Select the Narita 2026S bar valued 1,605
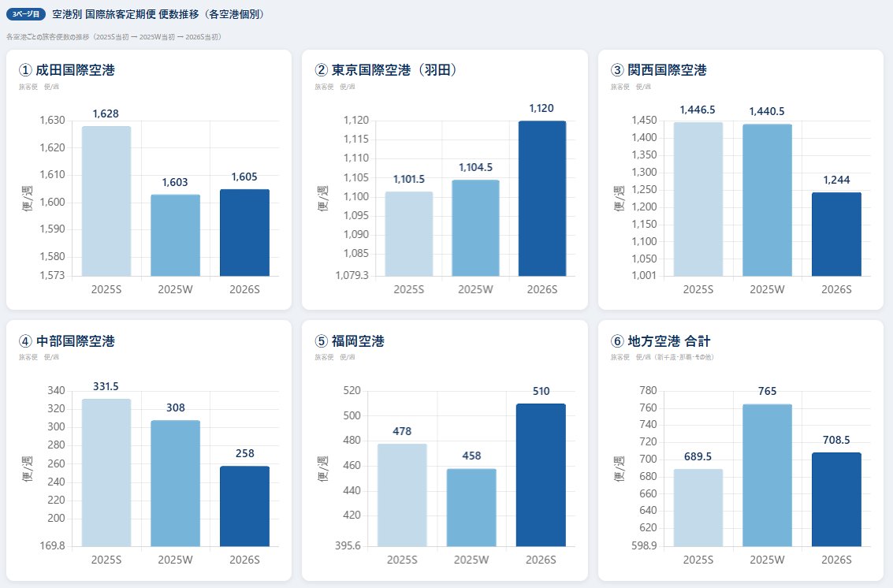The image size is (893, 588). 245,233
